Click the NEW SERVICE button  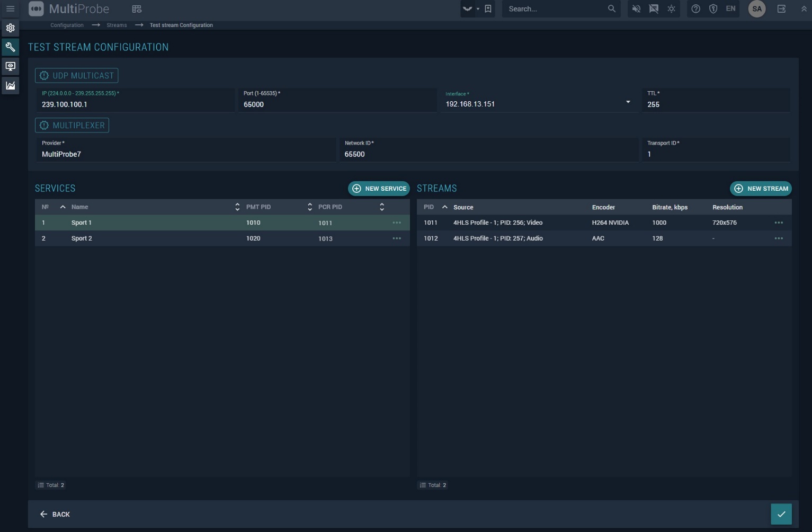click(x=379, y=189)
